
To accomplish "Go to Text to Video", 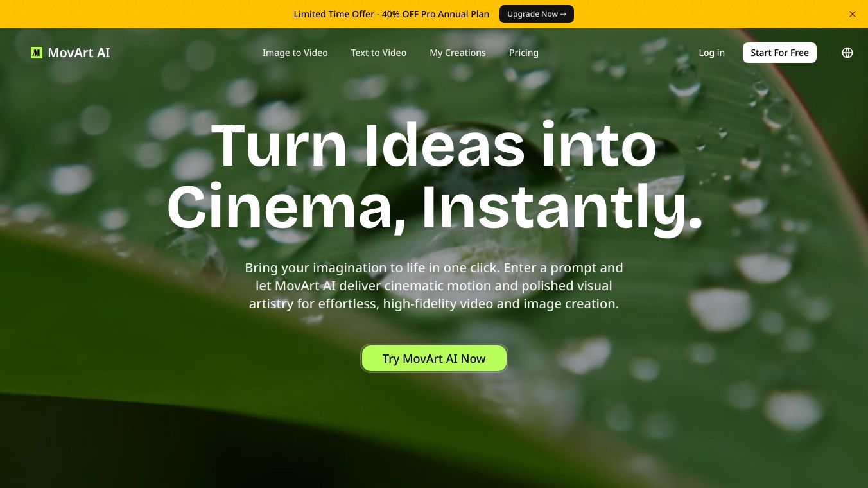I will pyautogui.click(x=379, y=53).
